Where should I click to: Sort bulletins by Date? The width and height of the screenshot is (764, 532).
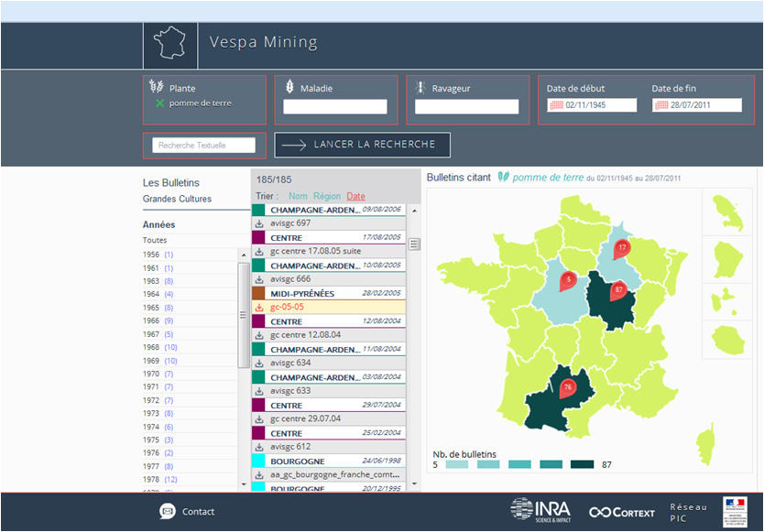[355, 196]
